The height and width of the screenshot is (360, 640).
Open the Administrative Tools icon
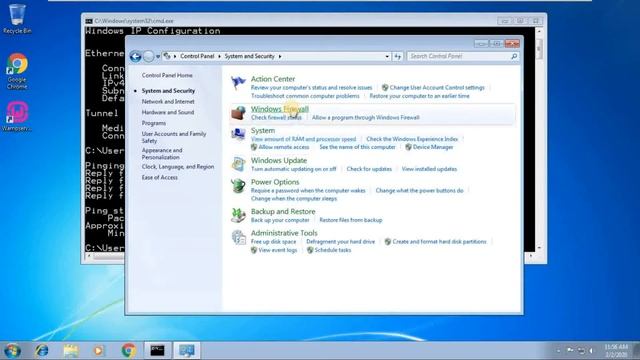[238, 237]
